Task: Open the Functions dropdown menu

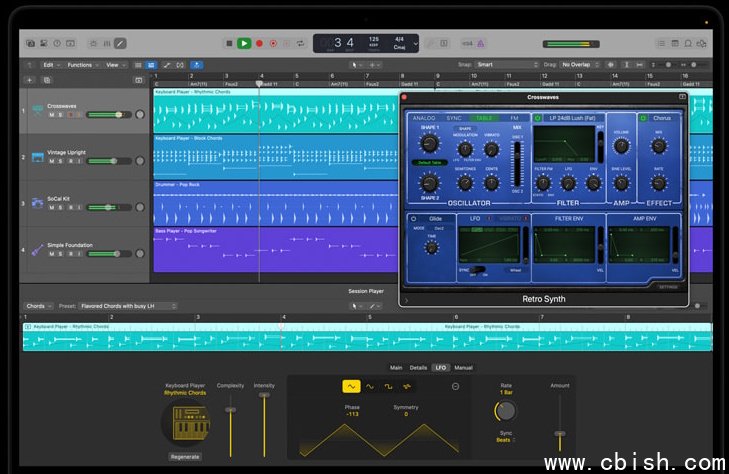Action: [82, 65]
